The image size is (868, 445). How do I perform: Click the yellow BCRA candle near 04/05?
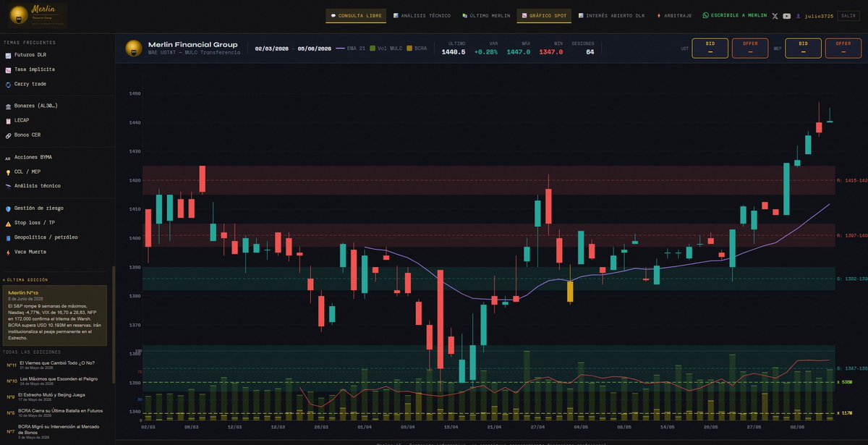click(x=570, y=292)
